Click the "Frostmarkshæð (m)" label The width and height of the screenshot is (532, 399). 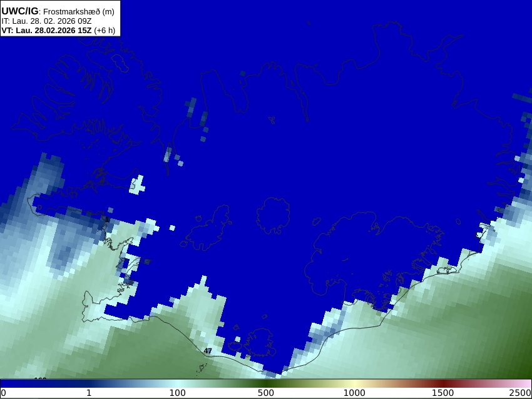tap(79, 11)
